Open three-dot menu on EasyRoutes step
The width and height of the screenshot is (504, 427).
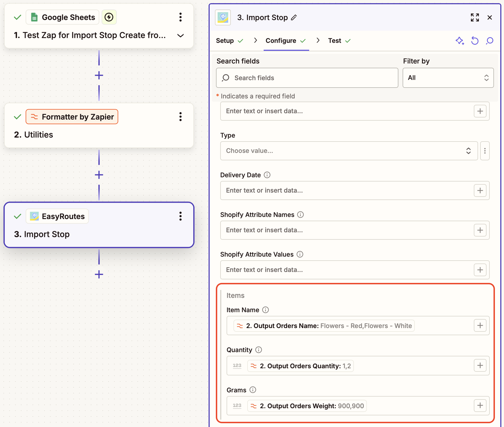[181, 216]
